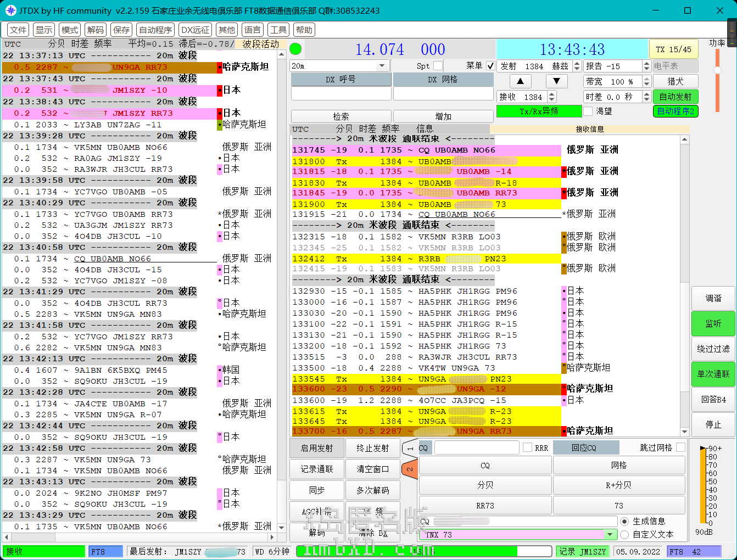Image resolution: width=737 pixels, height=560 pixels.
Task: Click the Tx/Rx异频 split frequency button
Action: pos(538,111)
